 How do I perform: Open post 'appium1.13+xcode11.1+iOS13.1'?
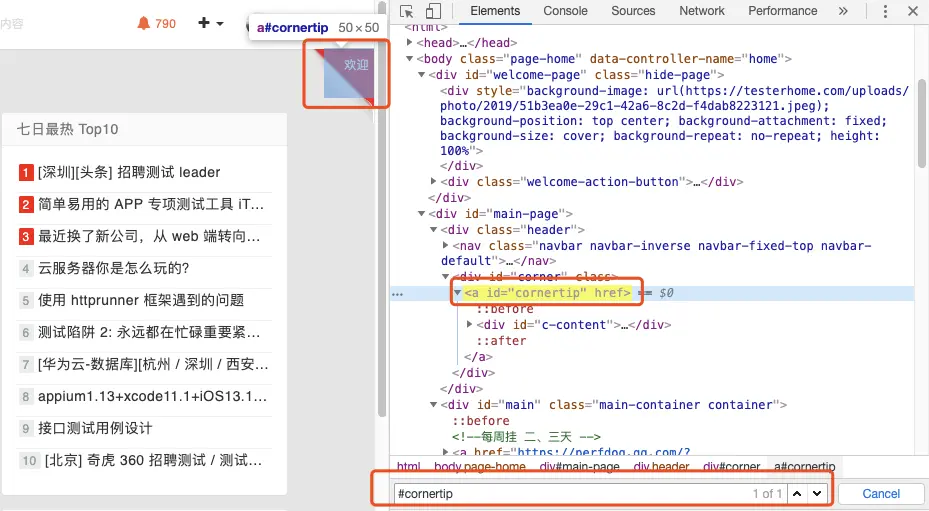click(152, 396)
